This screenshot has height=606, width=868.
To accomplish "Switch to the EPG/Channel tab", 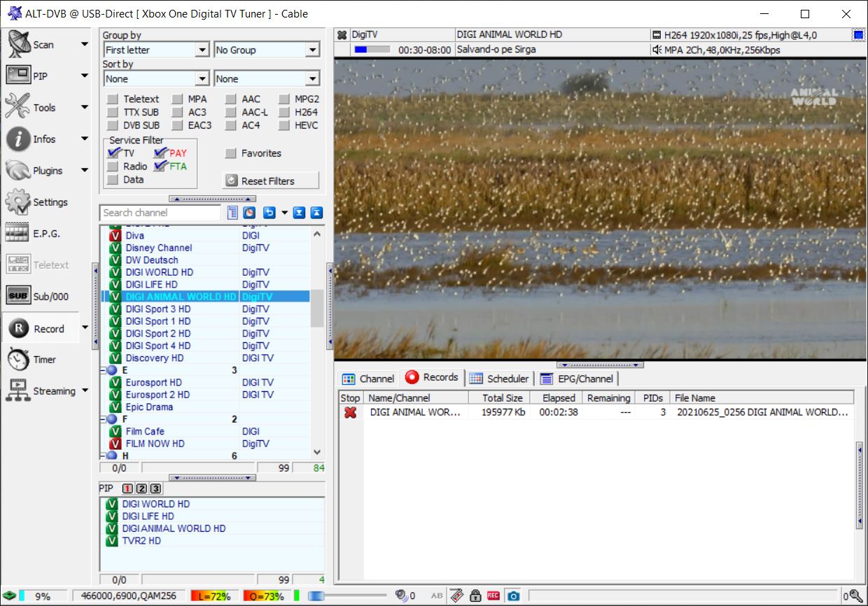I will click(577, 379).
